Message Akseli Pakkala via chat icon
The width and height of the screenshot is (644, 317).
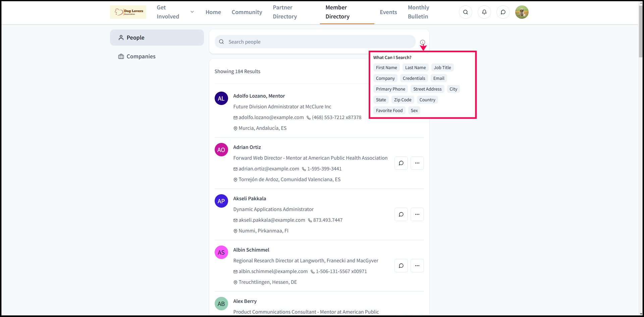[x=401, y=214]
